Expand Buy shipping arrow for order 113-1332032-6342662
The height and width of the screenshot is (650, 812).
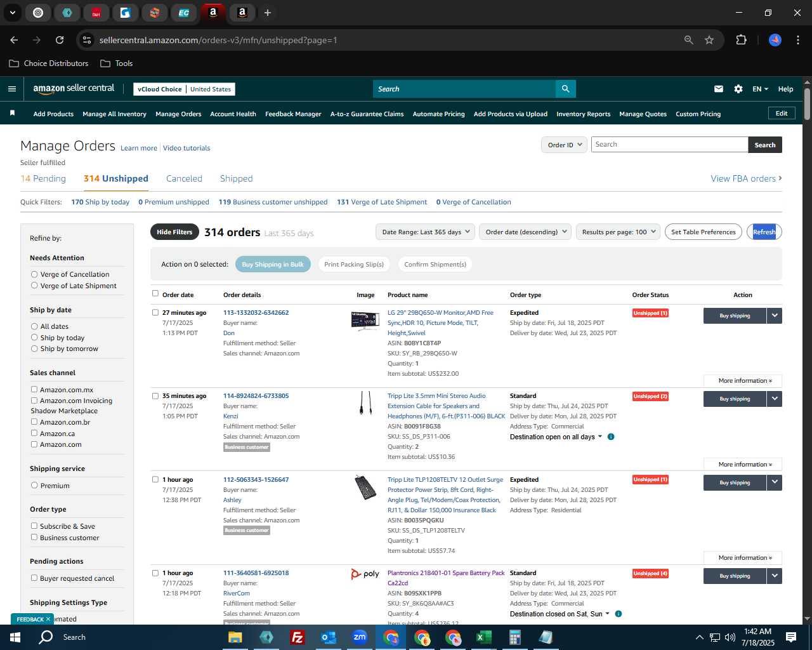click(775, 315)
